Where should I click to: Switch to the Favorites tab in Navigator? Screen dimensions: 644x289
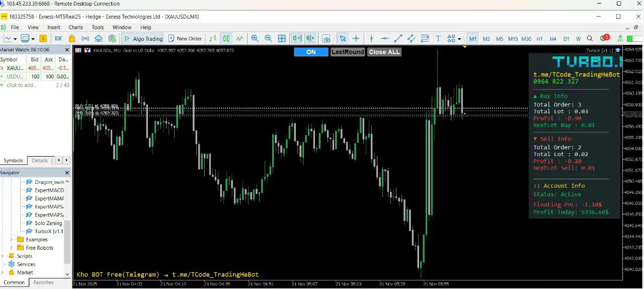[x=43, y=282]
